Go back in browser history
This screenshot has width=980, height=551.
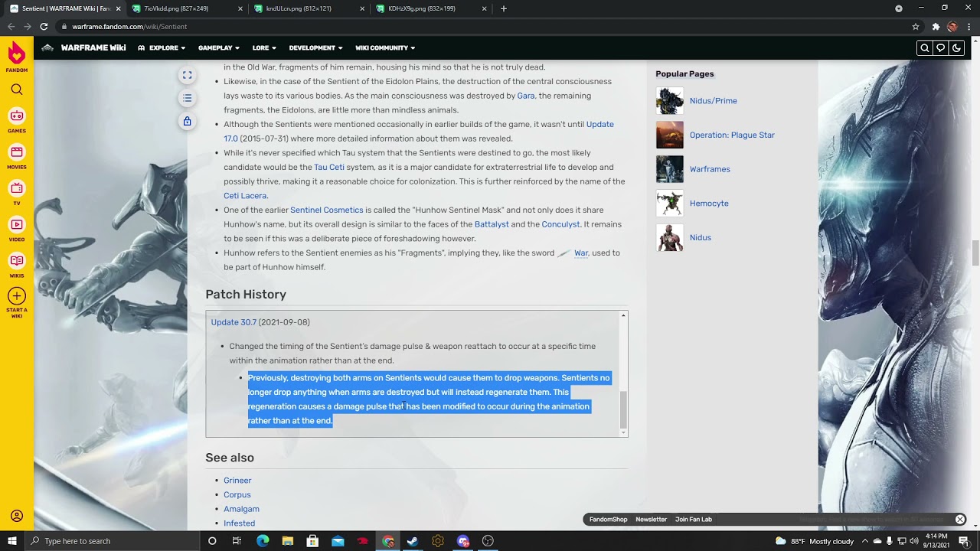[11, 26]
